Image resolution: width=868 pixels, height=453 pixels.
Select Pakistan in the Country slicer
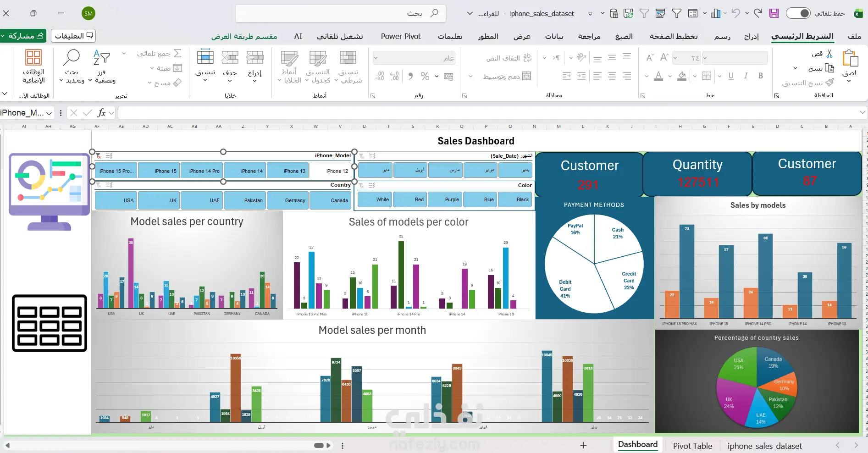[x=244, y=200]
